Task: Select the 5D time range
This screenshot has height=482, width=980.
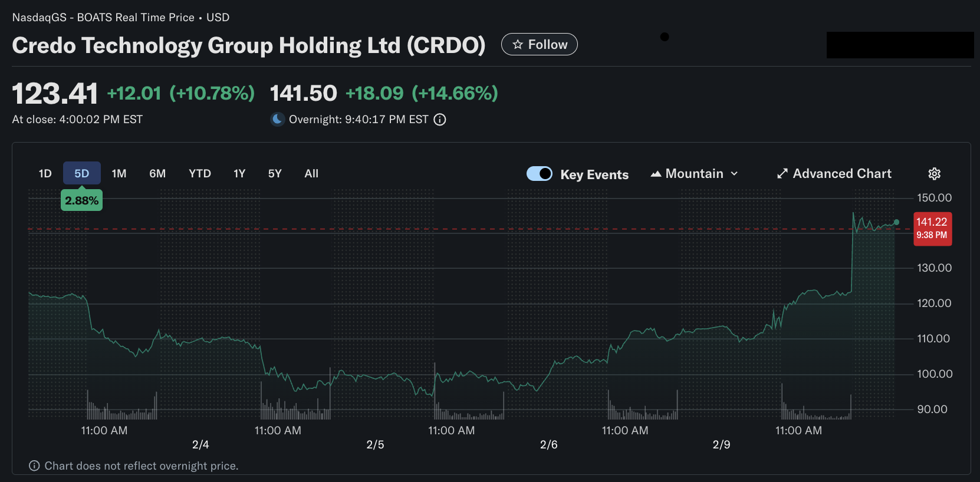Action: (x=81, y=174)
